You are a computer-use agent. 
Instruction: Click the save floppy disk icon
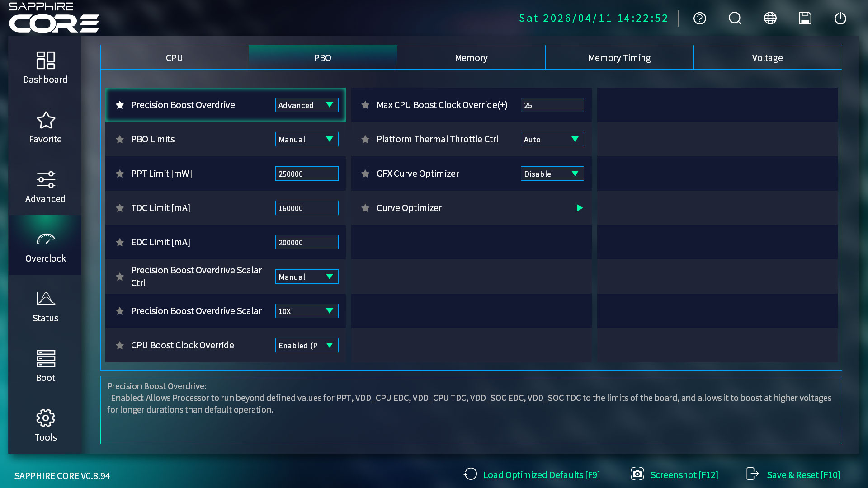pyautogui.click(x=805, y=19)
